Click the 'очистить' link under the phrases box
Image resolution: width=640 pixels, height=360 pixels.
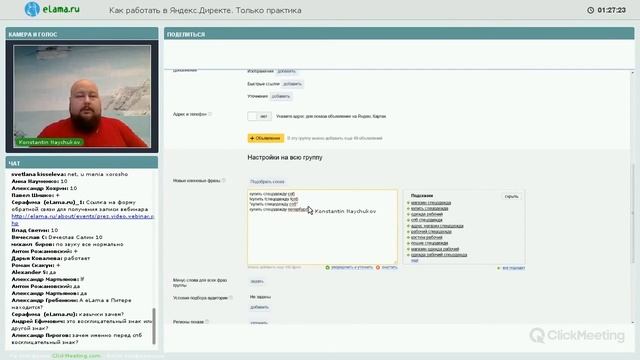(x=389, y=267)
